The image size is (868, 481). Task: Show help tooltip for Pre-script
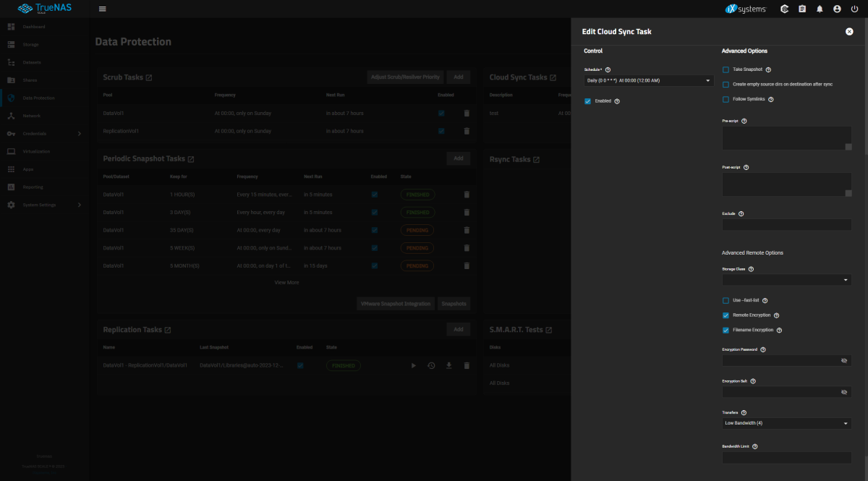(x=744, y=121)
